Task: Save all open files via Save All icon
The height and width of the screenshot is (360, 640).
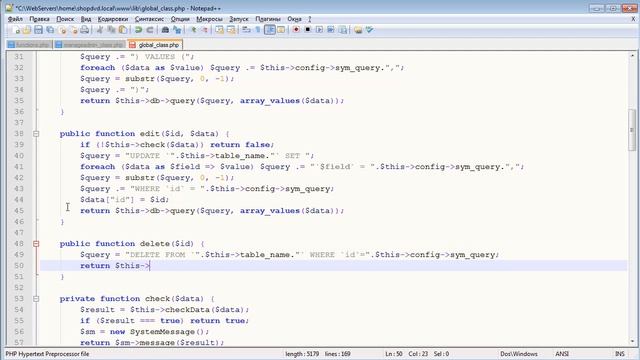Action: pyautogui.click(x=50, y=30)
